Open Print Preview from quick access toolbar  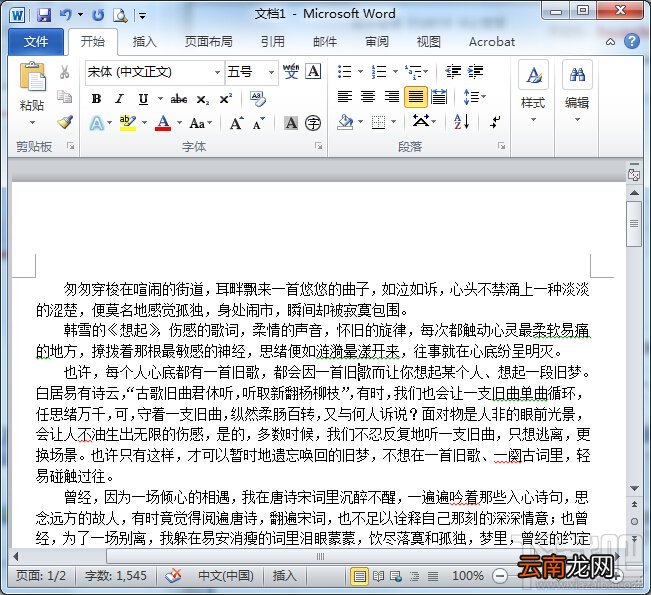[120, 15]
